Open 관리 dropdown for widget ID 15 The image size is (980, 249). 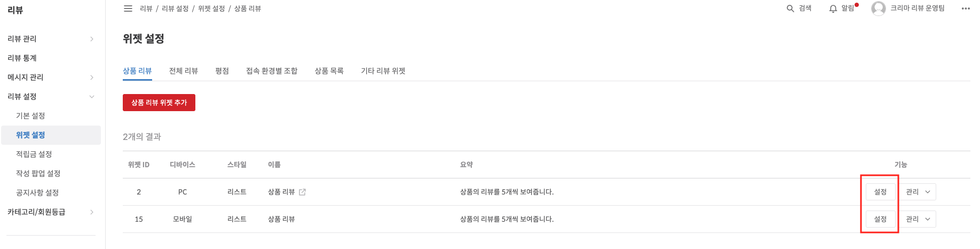(918, 219)
